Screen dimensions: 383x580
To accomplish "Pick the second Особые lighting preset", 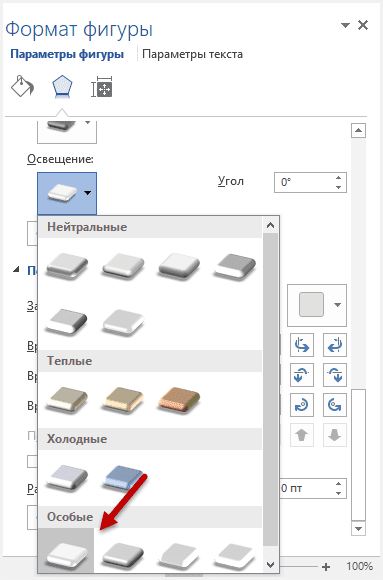I will tap(123, 555).
